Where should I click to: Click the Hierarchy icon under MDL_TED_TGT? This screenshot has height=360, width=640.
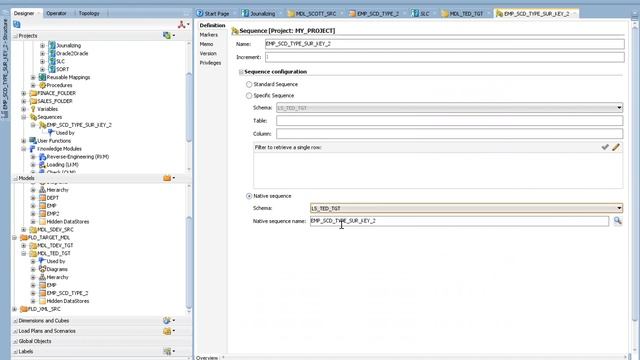coord(42,277)
